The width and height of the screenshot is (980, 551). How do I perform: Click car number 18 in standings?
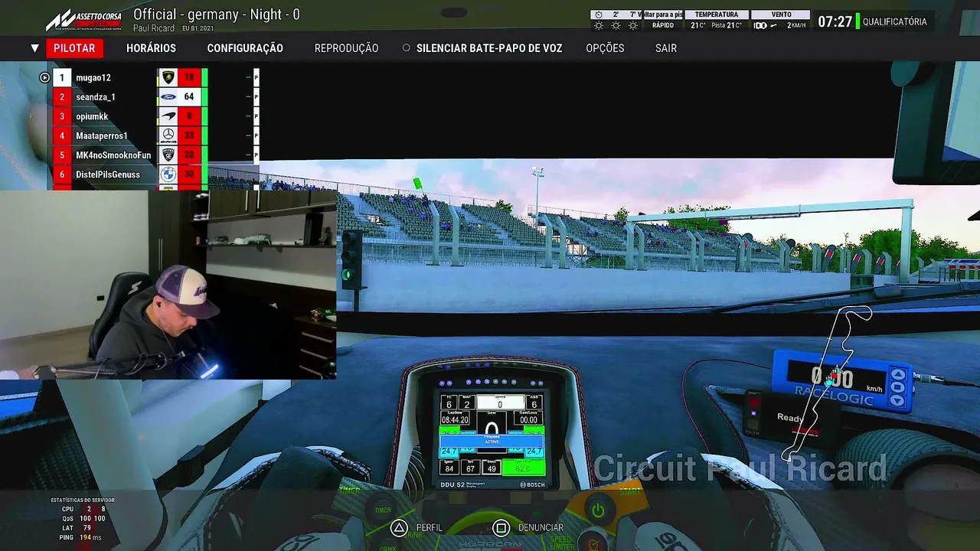click(189, 77)
